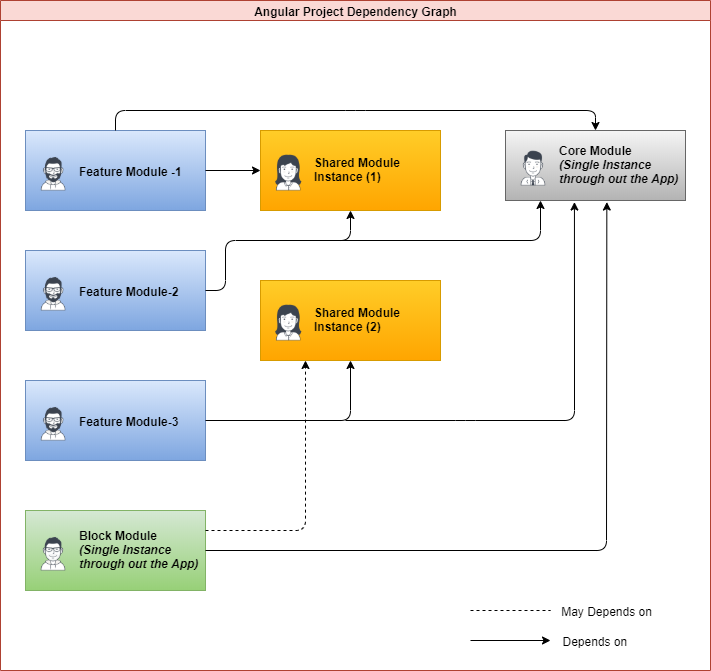
Task: Select the avatar icon in Feature Module-2
Action: pyautogui.click(x=53, y=292)
